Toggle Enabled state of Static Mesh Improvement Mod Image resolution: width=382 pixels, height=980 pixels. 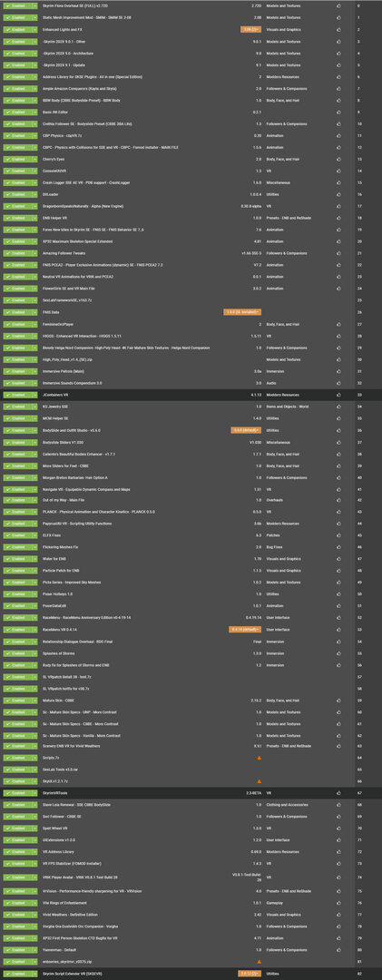[x=17, y=17]
